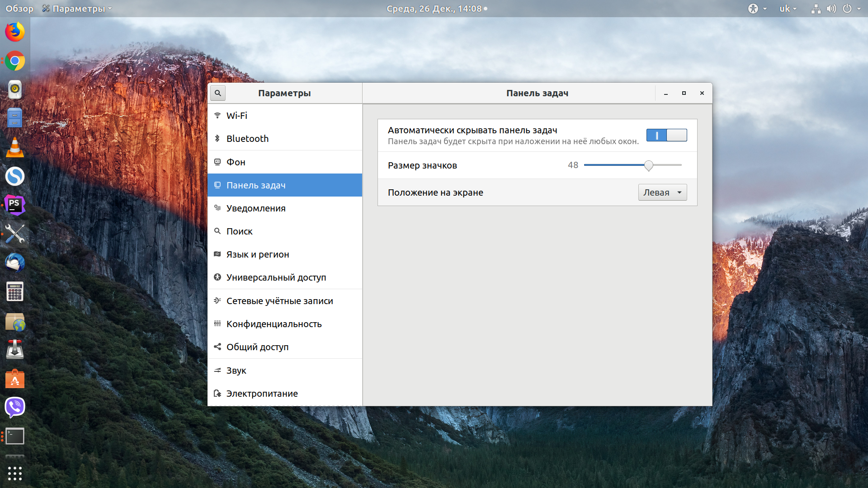This screenshot has width=868, height=488.
Task: Click the icon size slider handle
Action: pyautogui.click(x=649, y=165)
